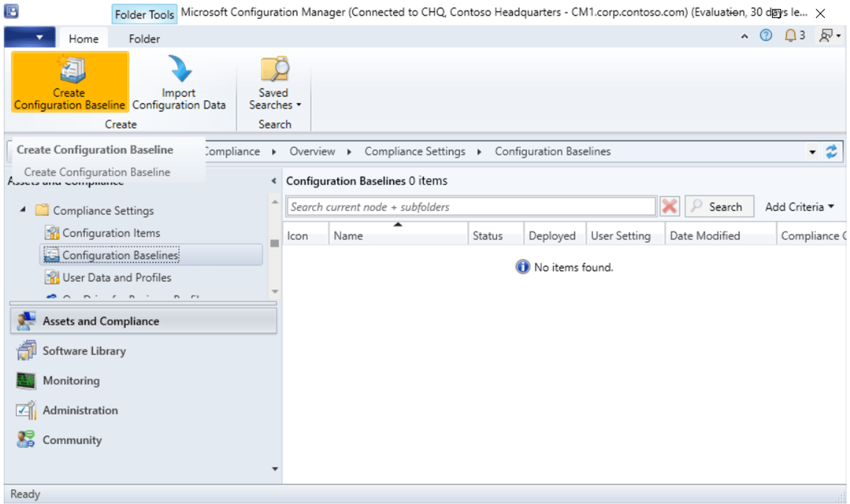Image resolution: width=850 pixels, height=504 pixels.
Task: Click Configuration Baselines in the breadcrumb
Action: pos(553,151)
